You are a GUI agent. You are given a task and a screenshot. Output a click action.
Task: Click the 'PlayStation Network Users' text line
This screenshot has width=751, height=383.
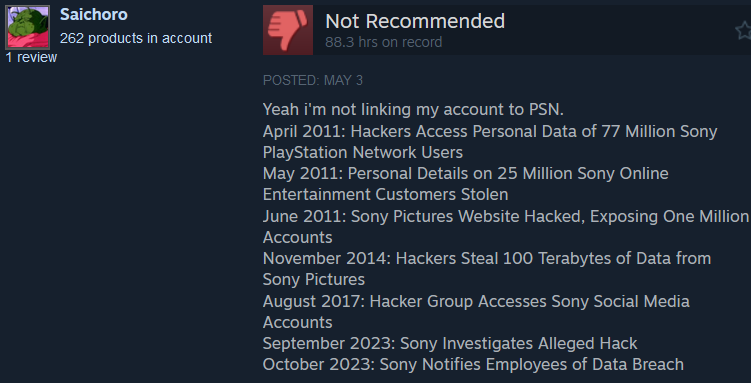point(363,152)
